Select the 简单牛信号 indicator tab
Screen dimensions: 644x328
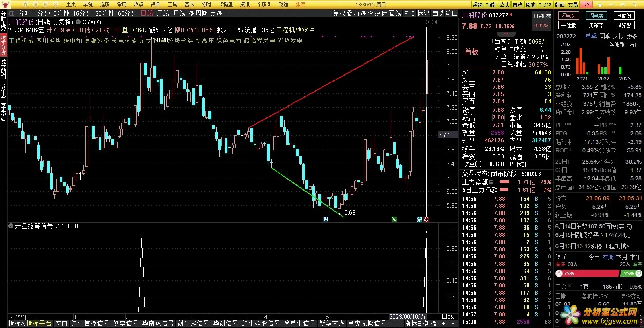[299, 323]
